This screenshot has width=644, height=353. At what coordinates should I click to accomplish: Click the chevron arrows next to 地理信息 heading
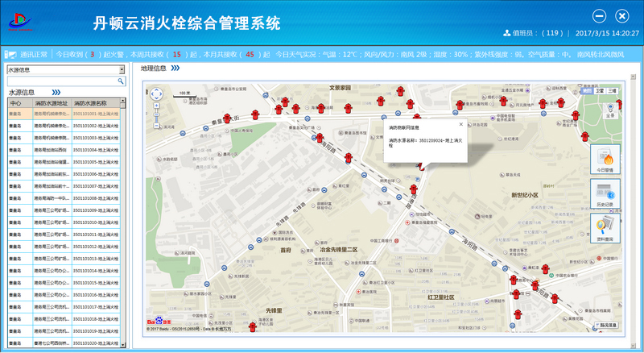point(175,68)
